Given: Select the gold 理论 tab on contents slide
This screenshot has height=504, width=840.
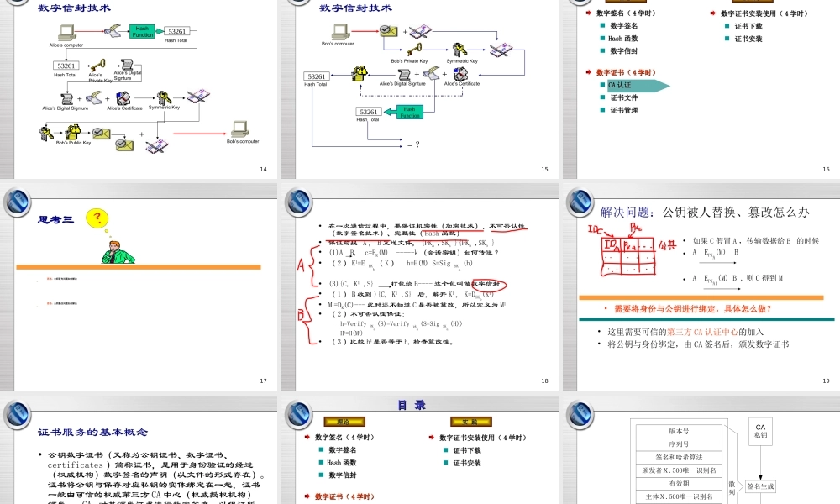Looking at the screenshot, I should 346,421.
